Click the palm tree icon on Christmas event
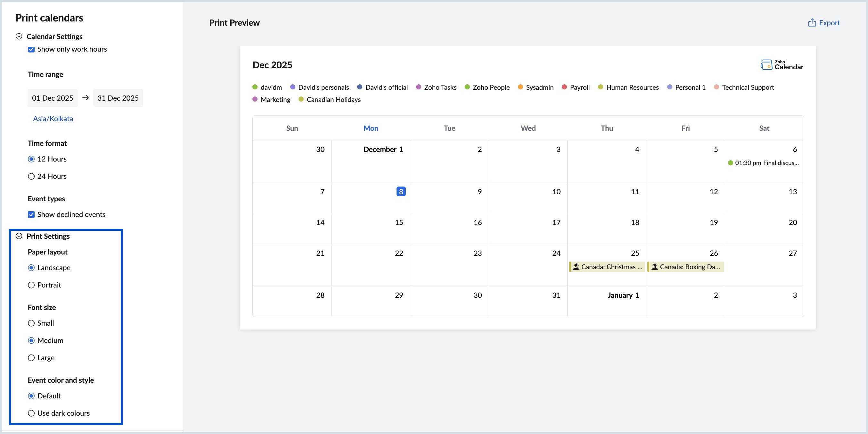The height and width of the screenshot is (434, 868). (576, 267)
